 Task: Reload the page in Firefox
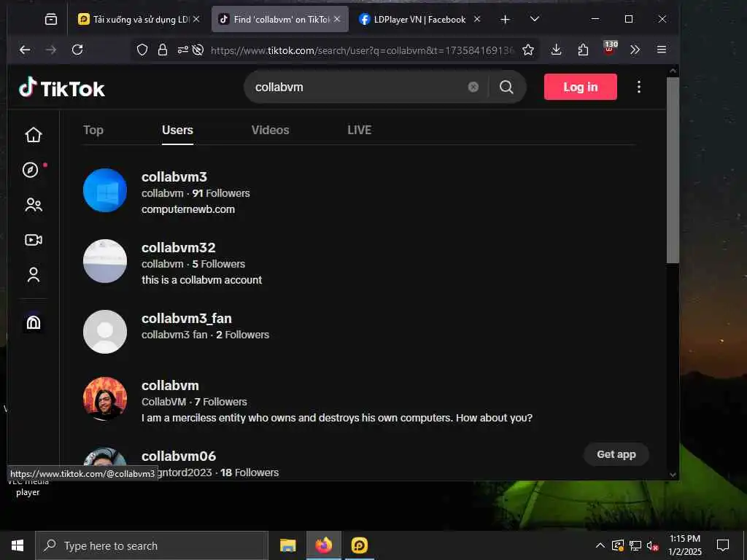coord(77,50)
